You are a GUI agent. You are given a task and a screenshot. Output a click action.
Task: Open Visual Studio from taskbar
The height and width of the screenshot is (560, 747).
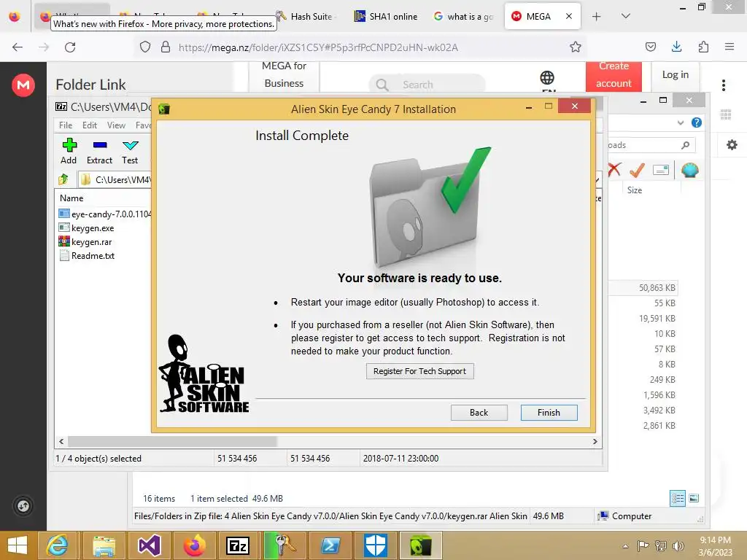(x=149, y=545)
